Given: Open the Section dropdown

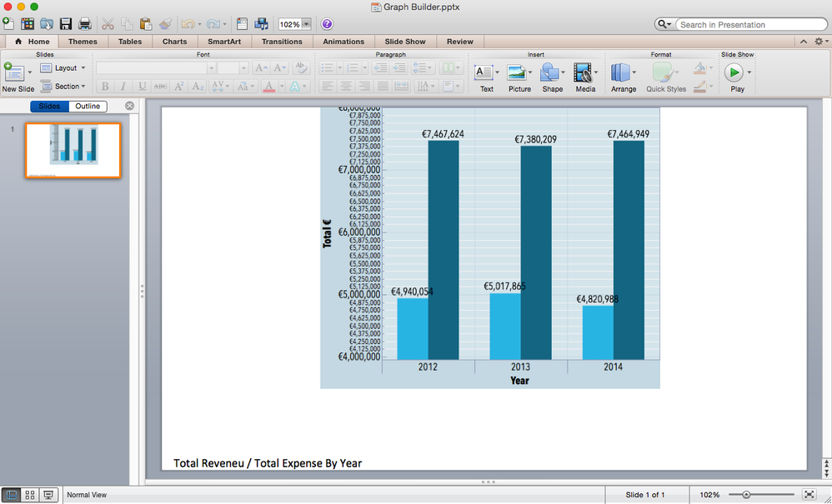Looking at the screenshot, I should 63,87.
